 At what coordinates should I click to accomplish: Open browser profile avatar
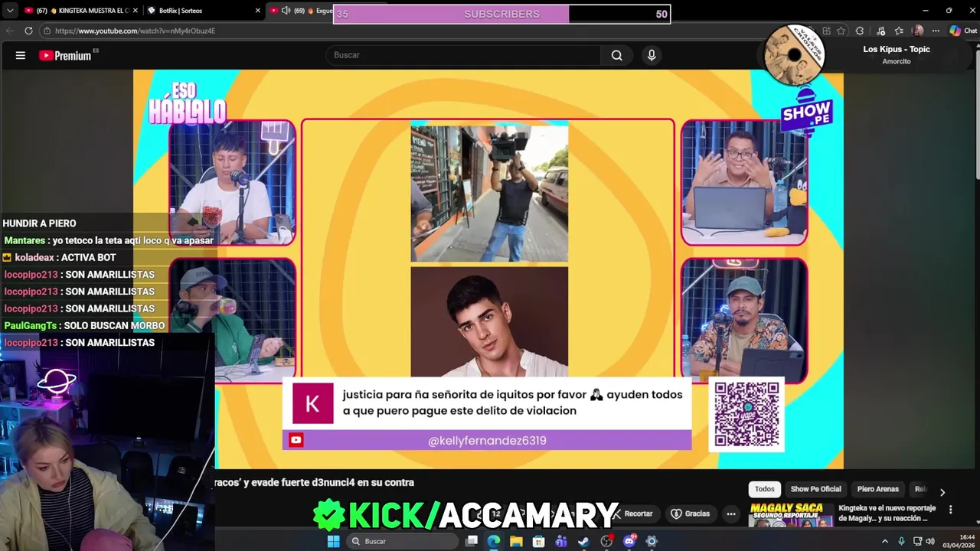(x=918, y=31)
